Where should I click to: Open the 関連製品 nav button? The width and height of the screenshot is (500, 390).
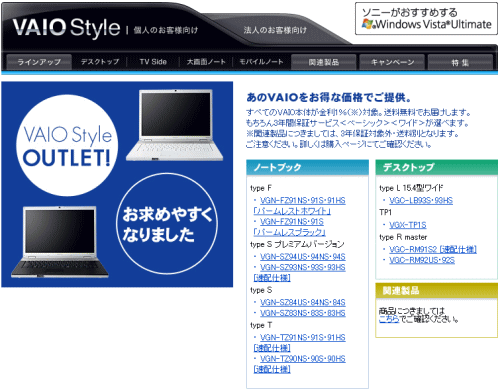(324, 62)
